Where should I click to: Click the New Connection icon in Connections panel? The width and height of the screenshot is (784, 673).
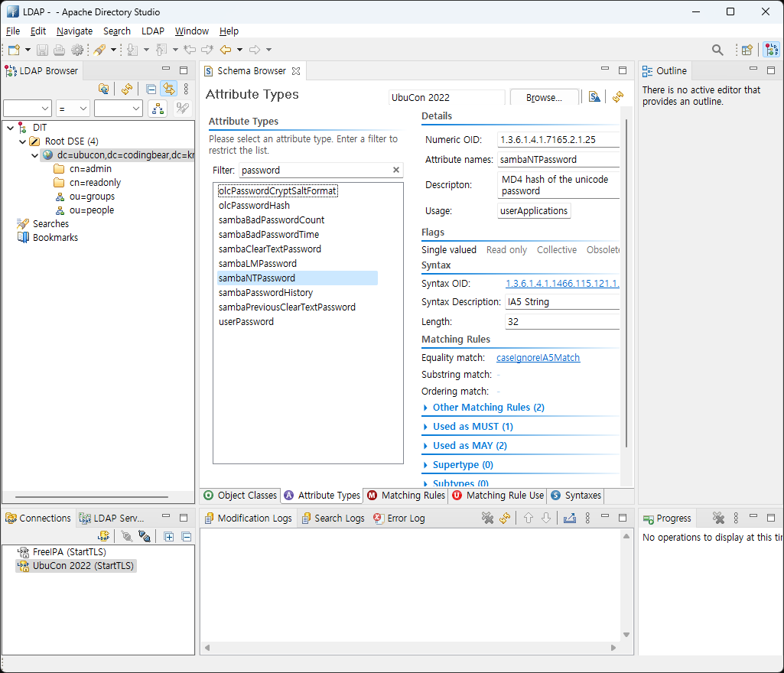pyautogui.click(x=103, y=537)
